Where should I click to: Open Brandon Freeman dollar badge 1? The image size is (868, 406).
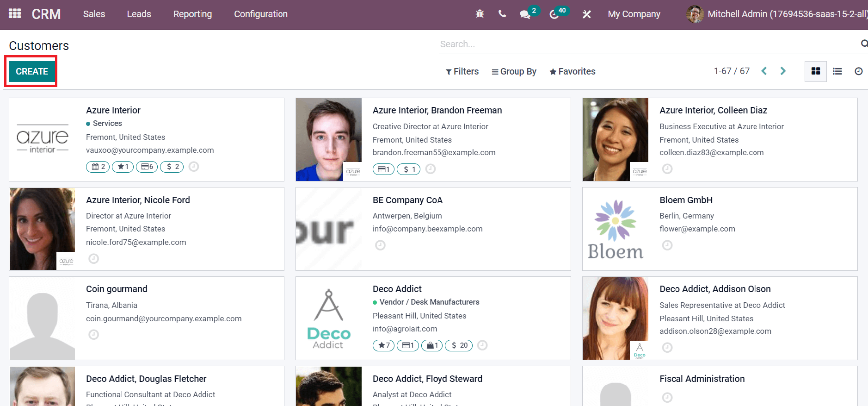click(408, 169)
